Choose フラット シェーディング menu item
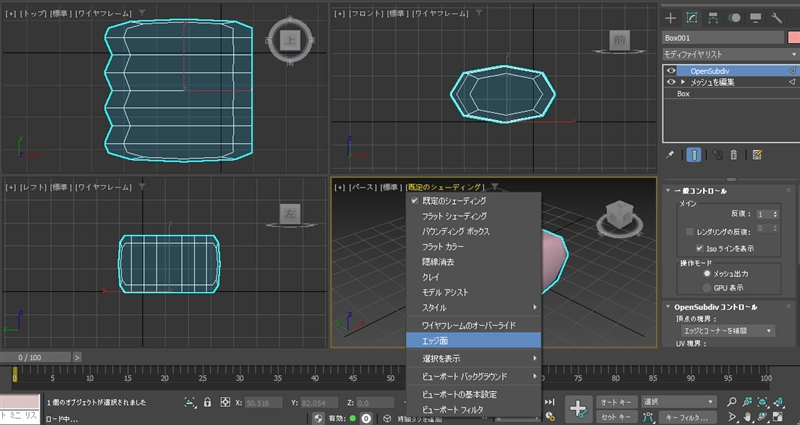800x425 pixels. (x=473, y=216)
